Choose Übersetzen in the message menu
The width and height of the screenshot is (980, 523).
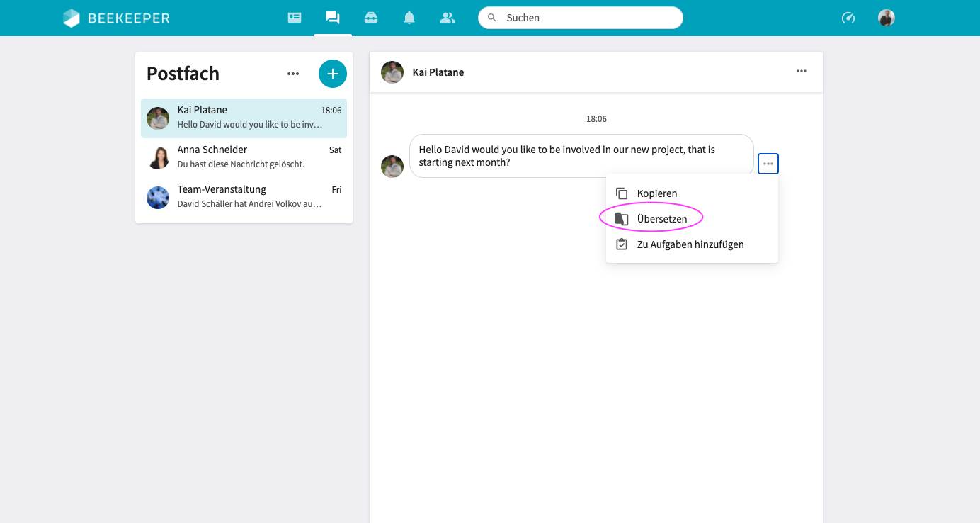[661, 219]
